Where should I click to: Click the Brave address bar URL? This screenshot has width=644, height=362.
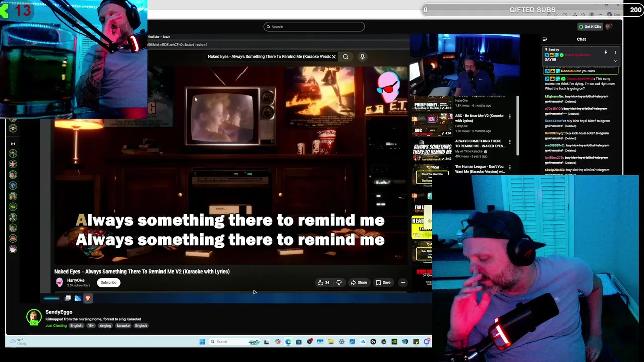(178, 45)
